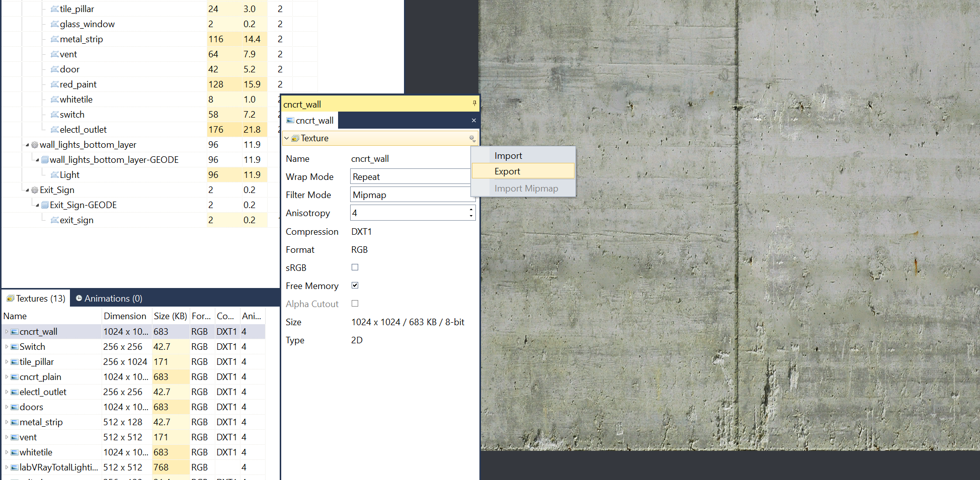The height and width of the screenshot is (480, 980).
Task: Collapse the Texture properties section
Action: 287,138
